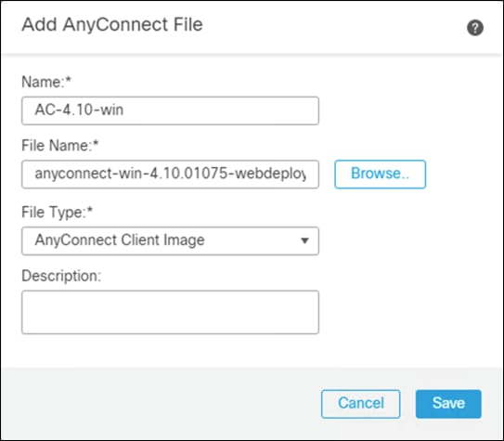
Task: Click the Browse button
Action: point(380,175)
